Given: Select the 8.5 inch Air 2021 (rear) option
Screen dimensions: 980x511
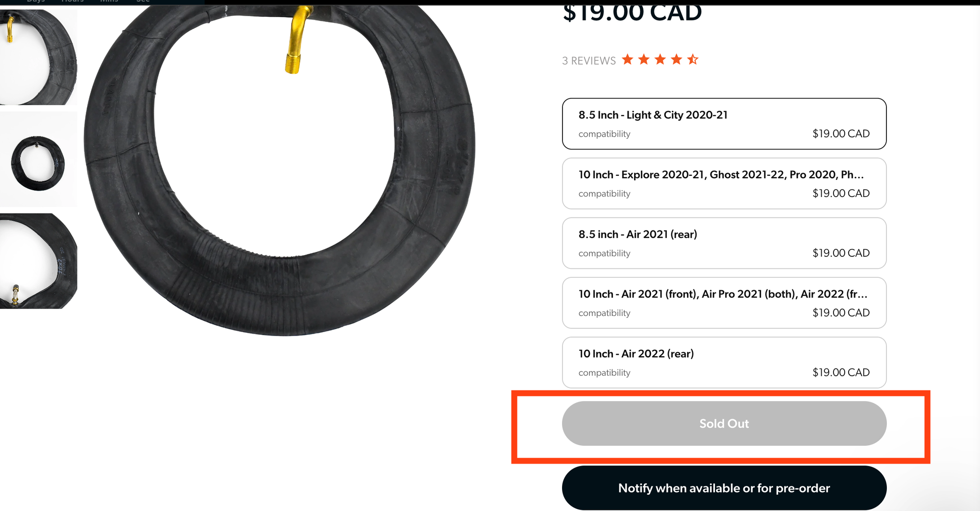Looking at the screenshot, I should [724, 243].
